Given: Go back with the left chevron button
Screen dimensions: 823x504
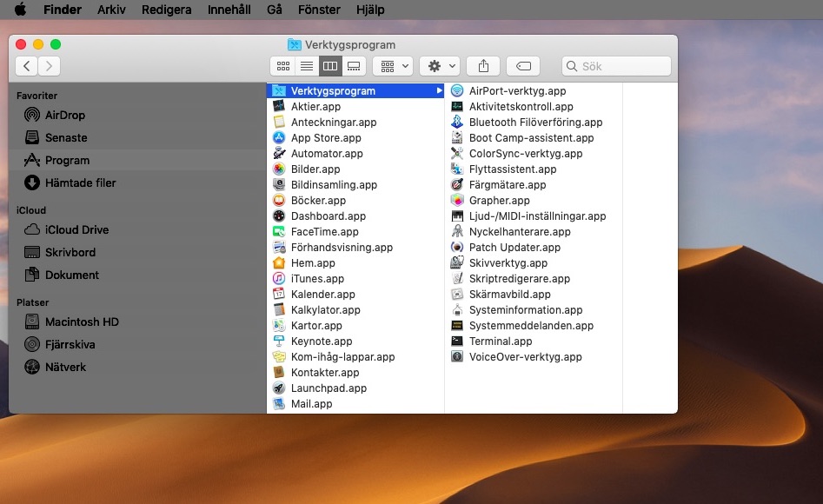Looking at the screenshot, I should coord(27,66).
